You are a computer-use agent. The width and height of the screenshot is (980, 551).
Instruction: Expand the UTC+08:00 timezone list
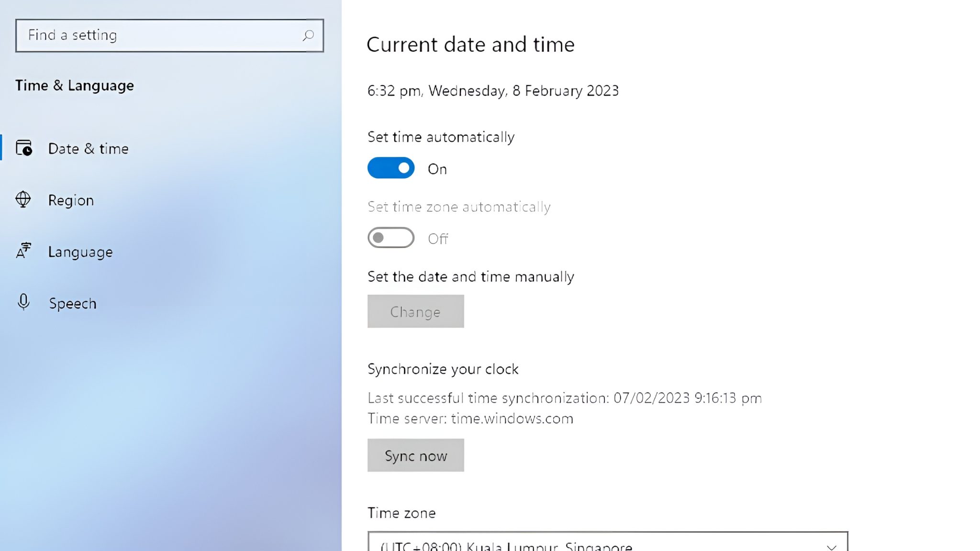coord(608,543)
